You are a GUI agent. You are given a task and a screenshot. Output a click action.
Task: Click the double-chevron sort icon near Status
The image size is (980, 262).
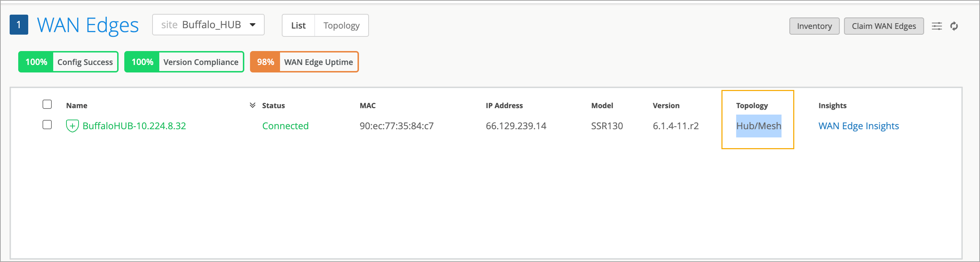(252, 105)
